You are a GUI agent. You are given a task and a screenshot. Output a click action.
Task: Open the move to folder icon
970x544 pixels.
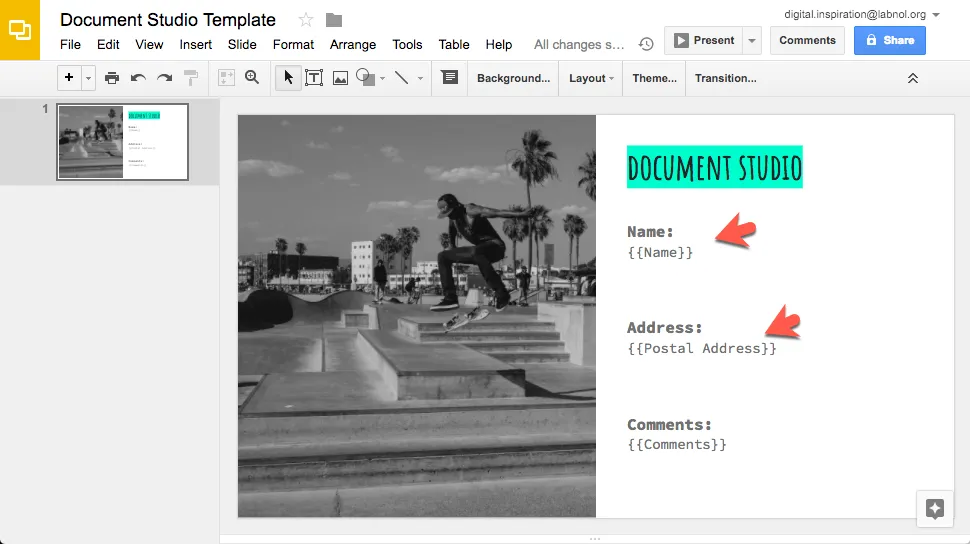(334, 20)
